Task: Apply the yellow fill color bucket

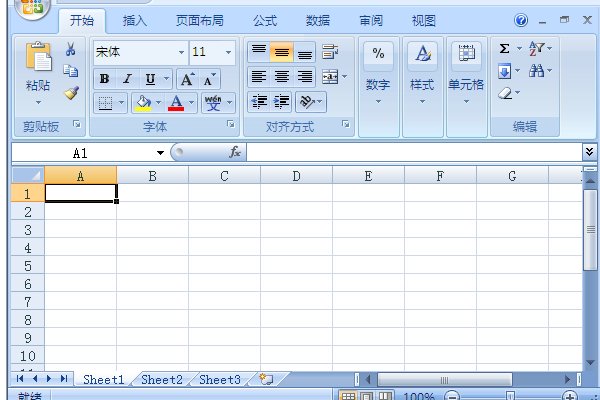Action: pyautogui.click(x=143, y=103)
